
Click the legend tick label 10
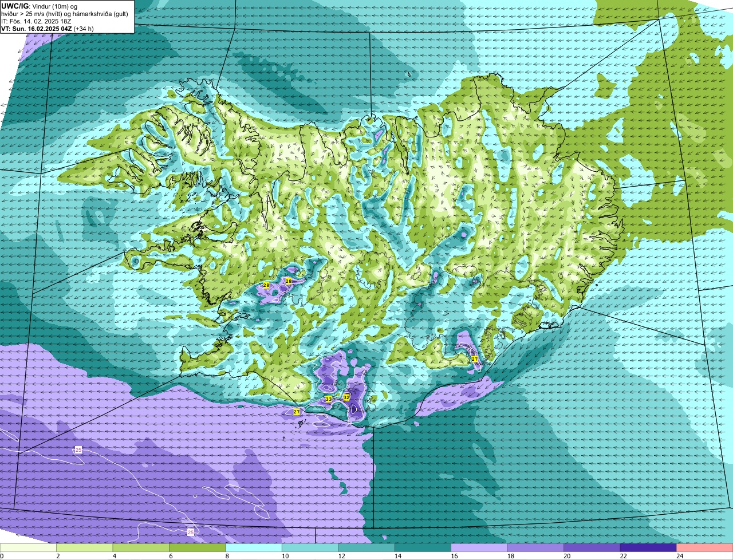click(x=284, y=556)
